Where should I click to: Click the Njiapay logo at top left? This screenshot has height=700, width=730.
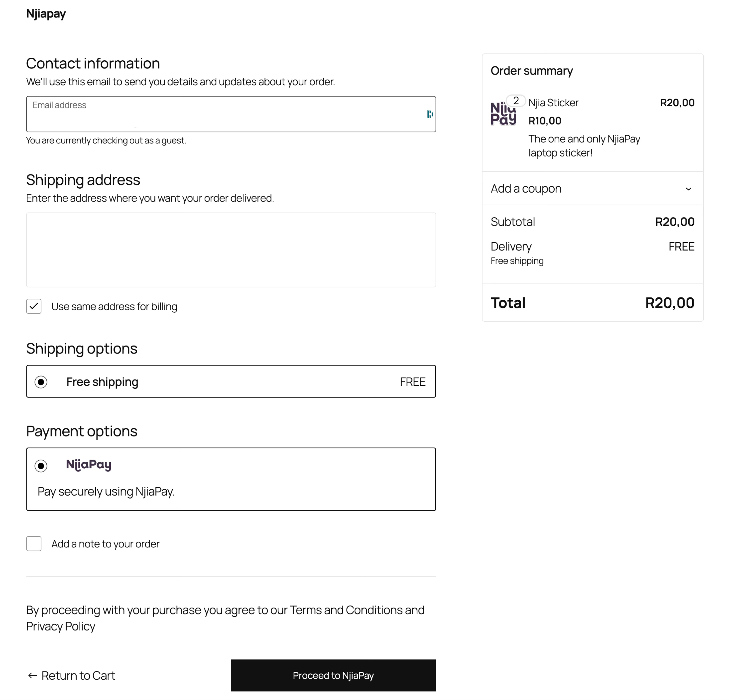[45, 14]
